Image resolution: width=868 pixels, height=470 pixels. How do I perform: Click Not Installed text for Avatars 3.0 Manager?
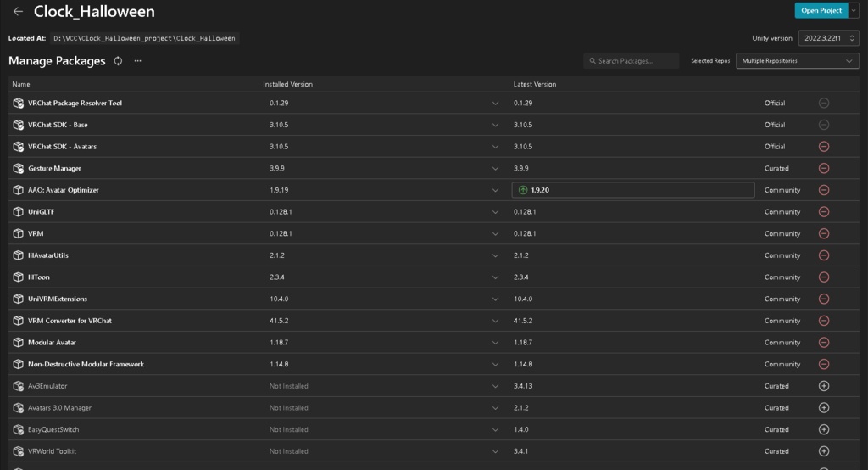coord(289,407)
